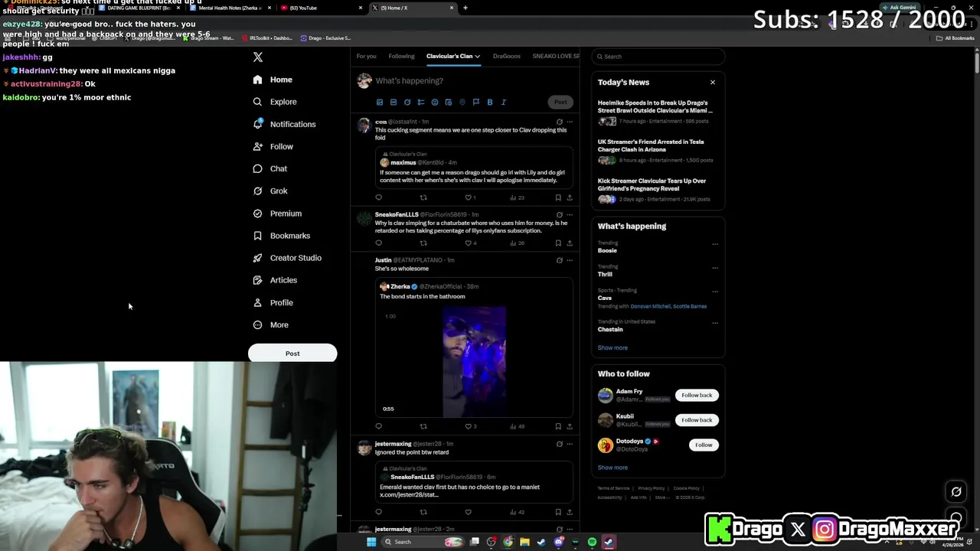Go to Home in X sidebar
Screen dimensions: 980x551
click(x=273, y=80)
